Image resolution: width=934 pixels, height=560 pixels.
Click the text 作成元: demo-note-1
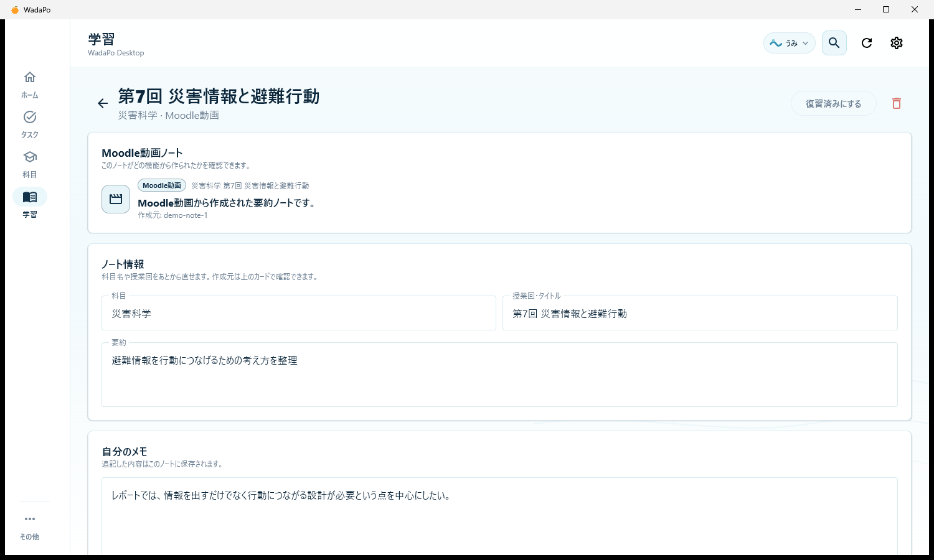[x=172, y=215]
